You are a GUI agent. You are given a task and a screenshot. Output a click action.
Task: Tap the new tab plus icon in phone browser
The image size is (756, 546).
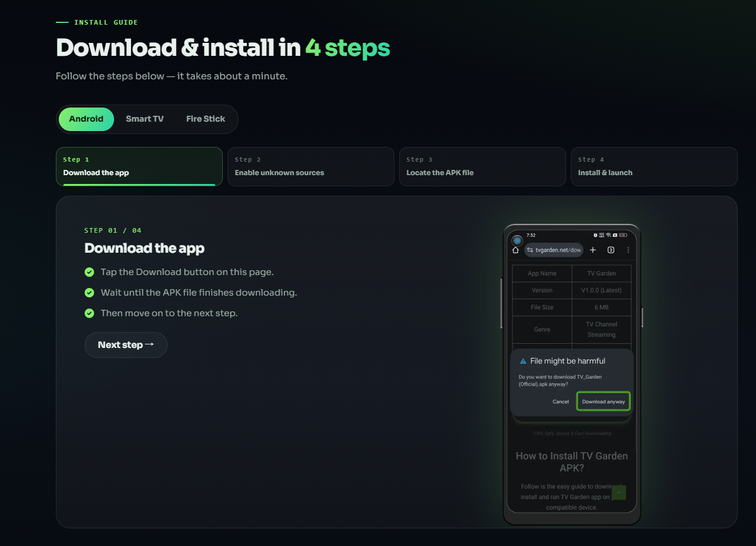pyautogui.click(x=593, y=250)
